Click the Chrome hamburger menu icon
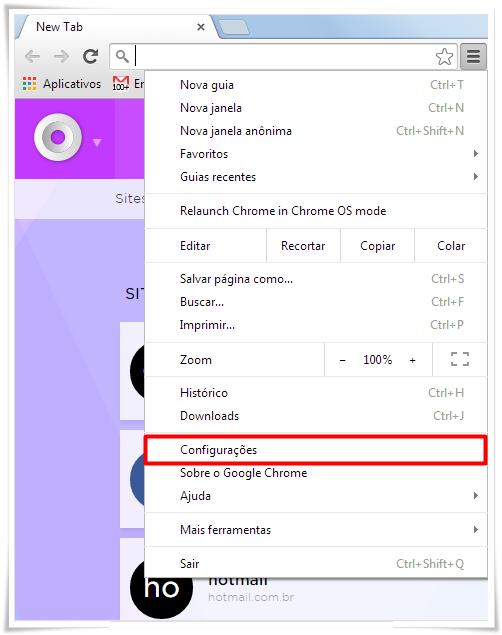The width and height of the screenshot is (502, 635). pos(473,56)
